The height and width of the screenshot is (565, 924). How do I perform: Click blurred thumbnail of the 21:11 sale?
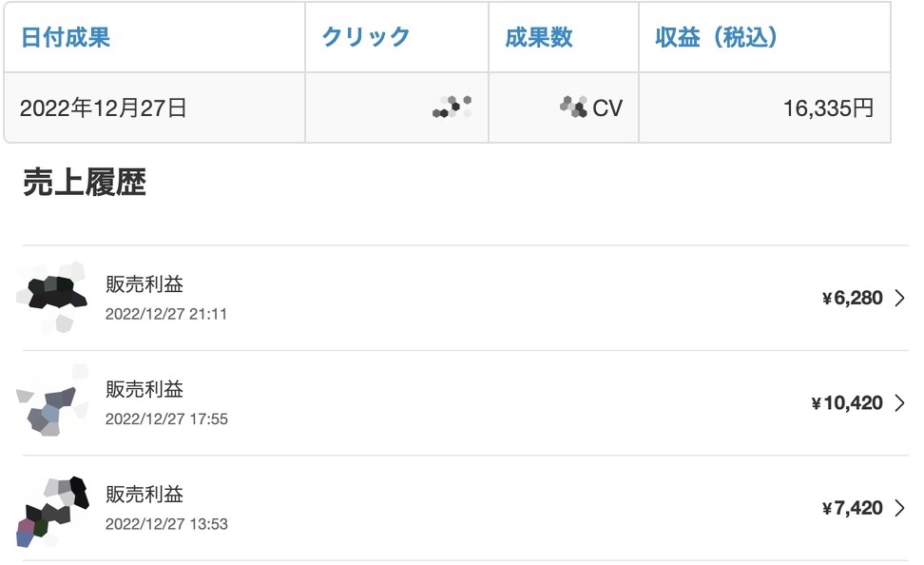[x=52, y=298]
